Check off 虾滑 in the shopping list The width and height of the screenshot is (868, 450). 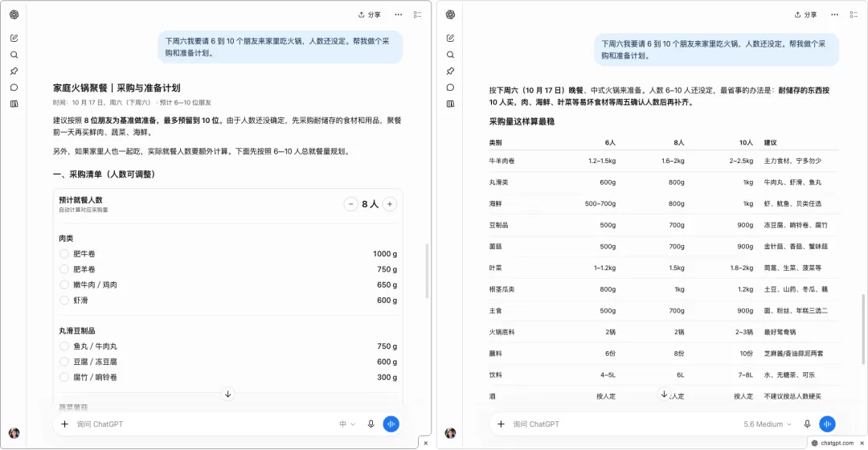coord(64,300)
